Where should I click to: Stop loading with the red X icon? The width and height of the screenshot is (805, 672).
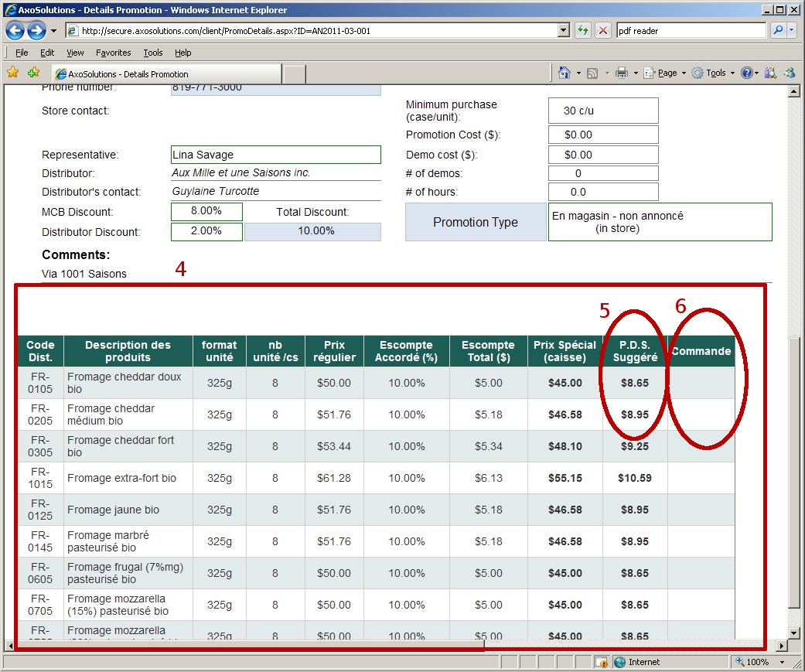point(603,30)
